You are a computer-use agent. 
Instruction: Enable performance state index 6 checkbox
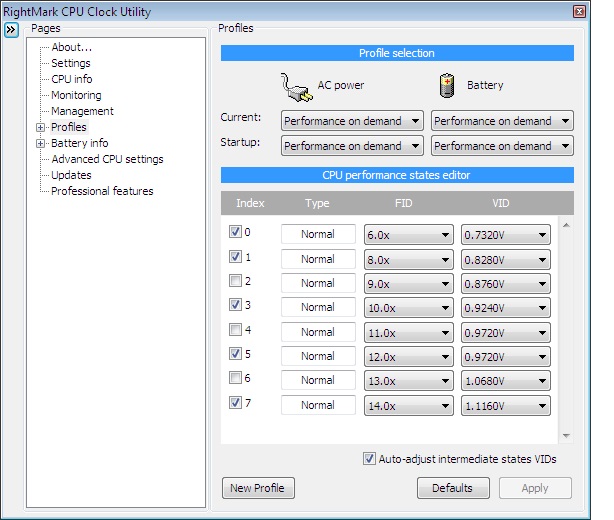(x=235, y=378)
